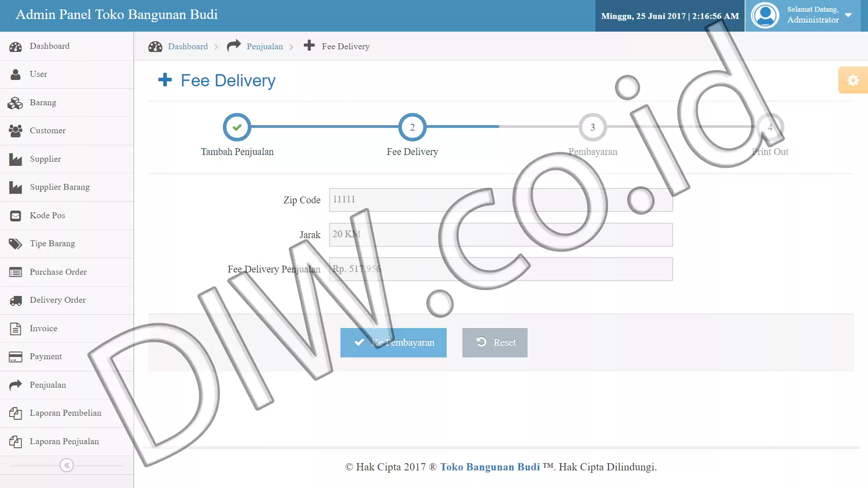Click the Dashboard gauge icon in sidebar
The image size is (868, 488).
[15, 47]
